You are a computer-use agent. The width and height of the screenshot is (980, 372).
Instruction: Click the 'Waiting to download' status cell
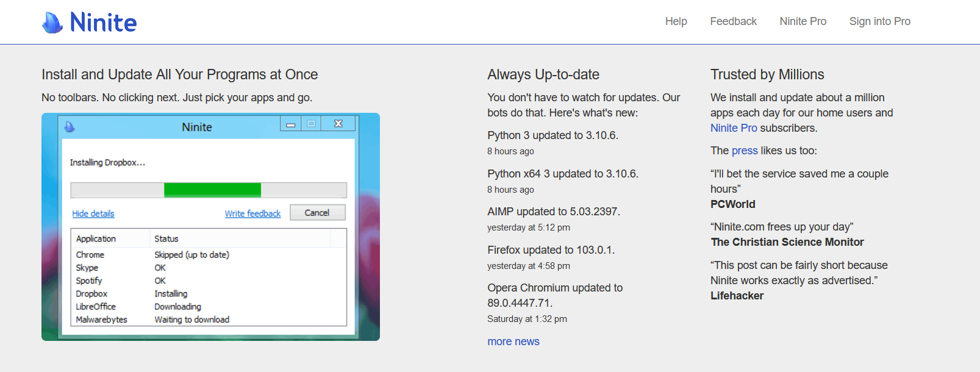point(192,320)
